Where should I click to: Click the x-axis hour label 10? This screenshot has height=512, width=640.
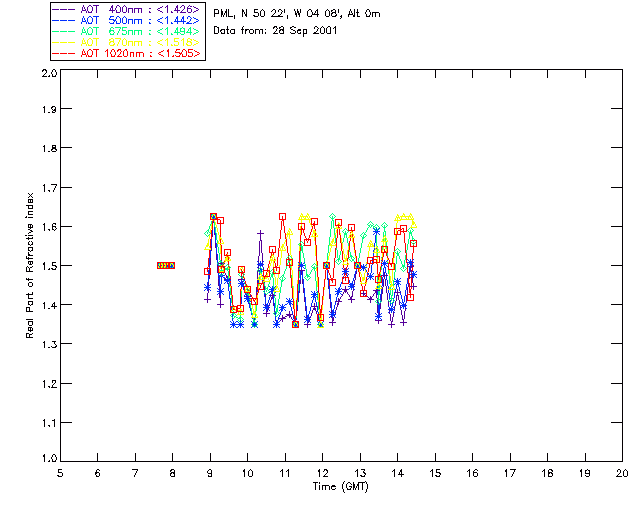click(247, 473)
